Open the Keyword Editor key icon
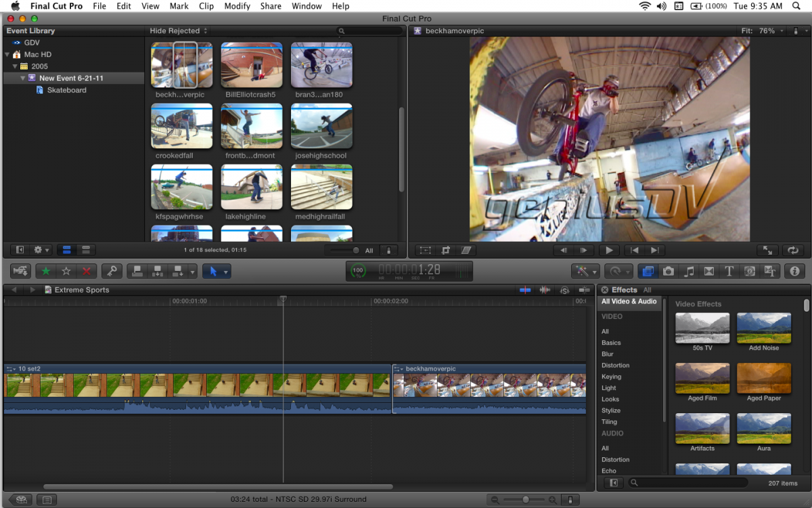The image size is (812, 508). pyautogui.click(x=112, y=272)
